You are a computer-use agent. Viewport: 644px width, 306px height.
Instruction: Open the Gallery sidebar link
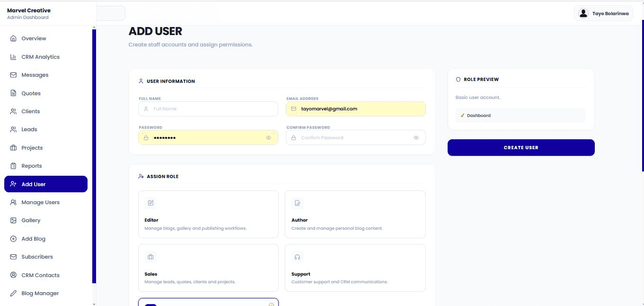pyautogui.click(x=46, y=220)
